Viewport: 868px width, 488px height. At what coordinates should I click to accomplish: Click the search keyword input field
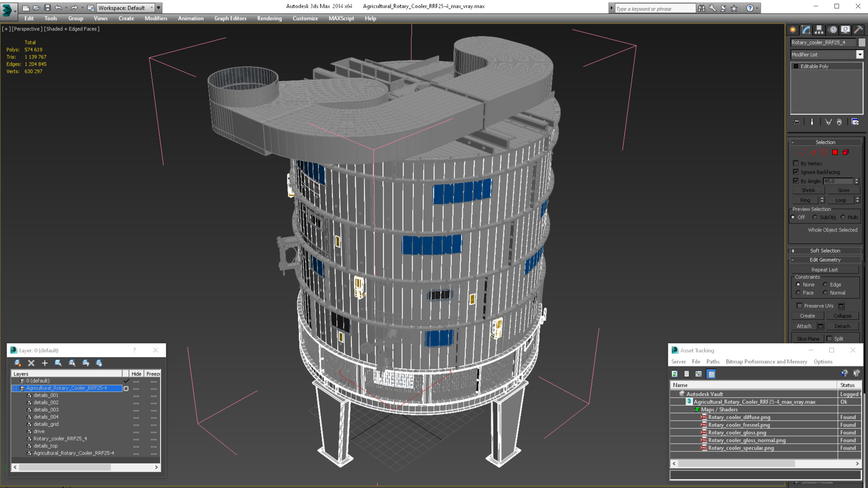(654, 9)
